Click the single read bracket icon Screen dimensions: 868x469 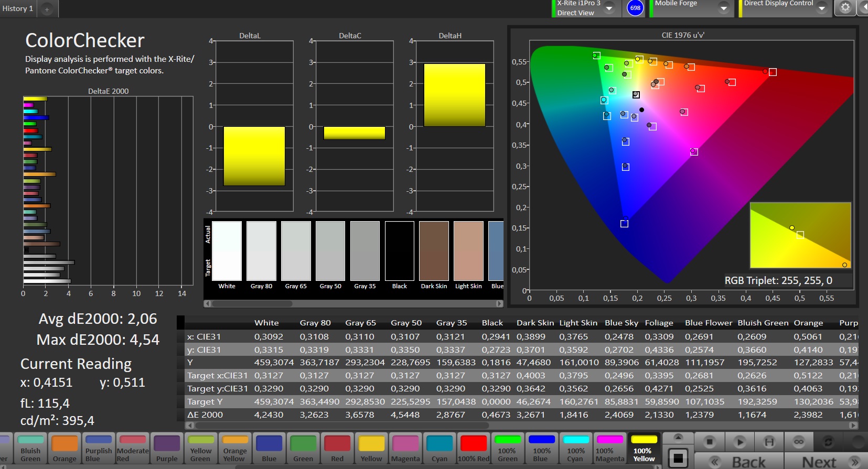pos(769,442)
